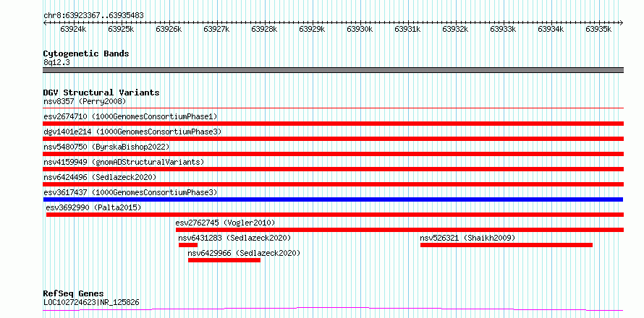Click the 63928k ruler tick label
644x318 pixels.
264,29
